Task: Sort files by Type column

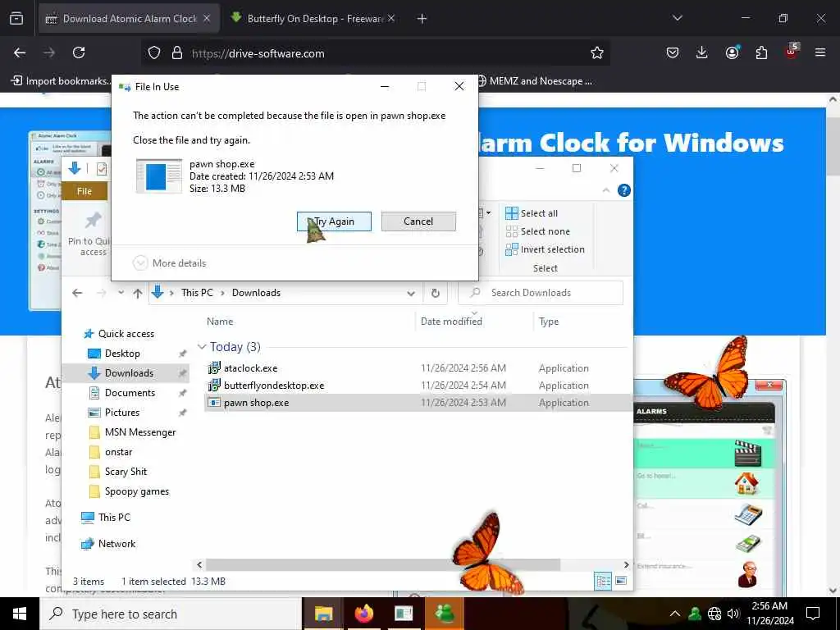Action: (x=549, y=322)
